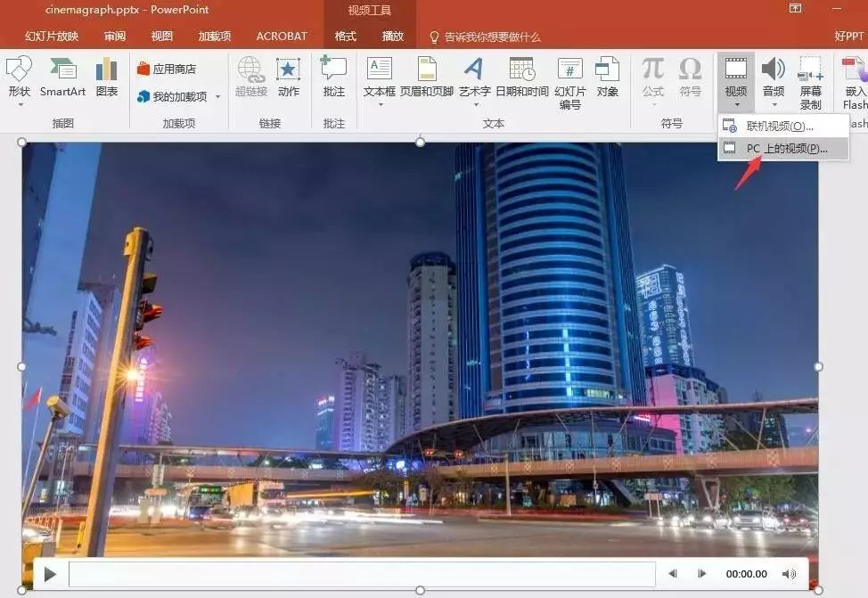
Task: Switch to View (视图) tab
Action: pyautogui.click(x=161, y=37)
